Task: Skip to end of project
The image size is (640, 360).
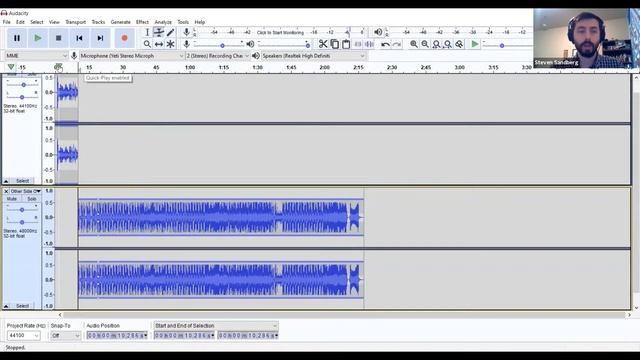Action: [x=100, y=38]
